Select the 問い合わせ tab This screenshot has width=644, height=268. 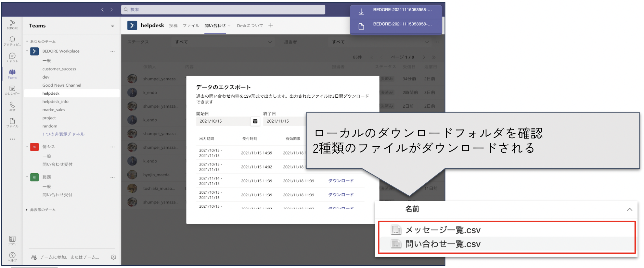[215, 26]
